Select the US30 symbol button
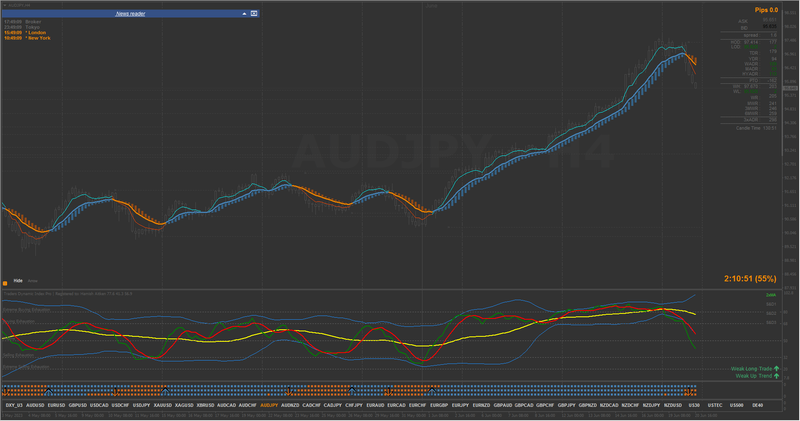800x421 pixels. click(x=694, y=405)
